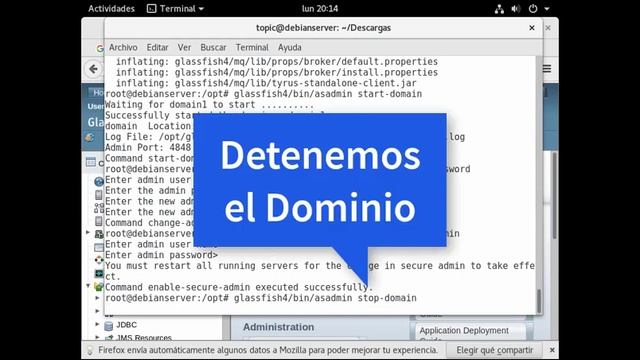This screenshot has height=360, width=640.
Task: Click the globe icon in GlassFish tree
Action: click(99, 182)
